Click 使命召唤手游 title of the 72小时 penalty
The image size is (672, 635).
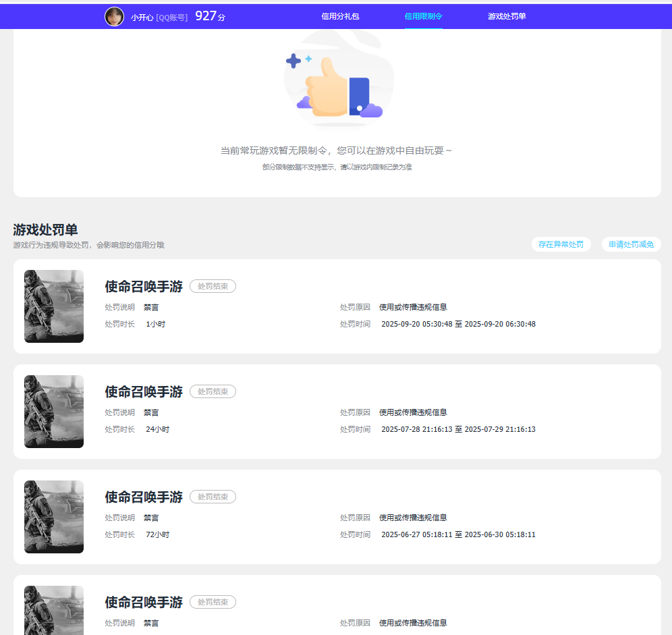click(144, 497)
